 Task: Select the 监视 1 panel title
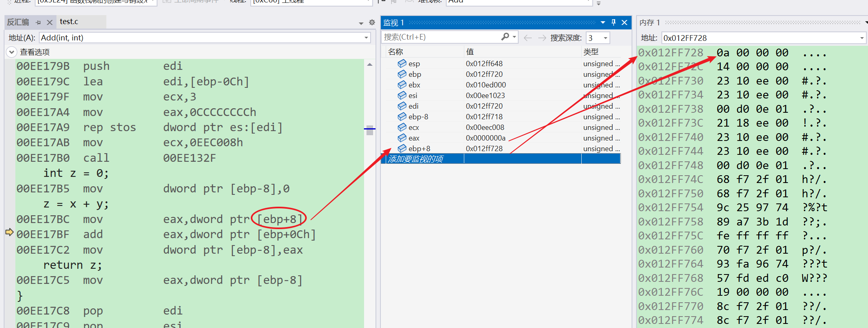(x=394, y=22)
